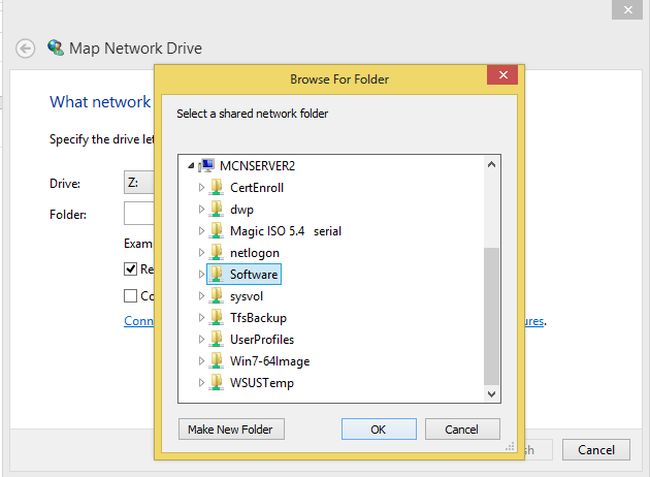Select the Win7-64Image label

(270, 361)
